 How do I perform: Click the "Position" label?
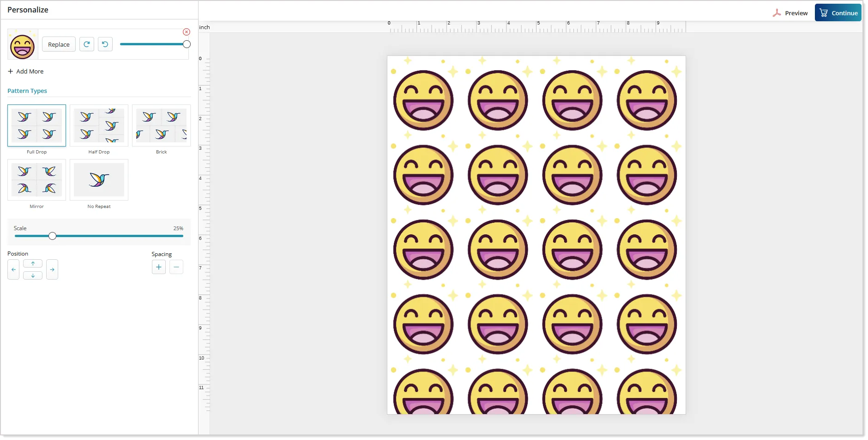click(x=18, y=254)
